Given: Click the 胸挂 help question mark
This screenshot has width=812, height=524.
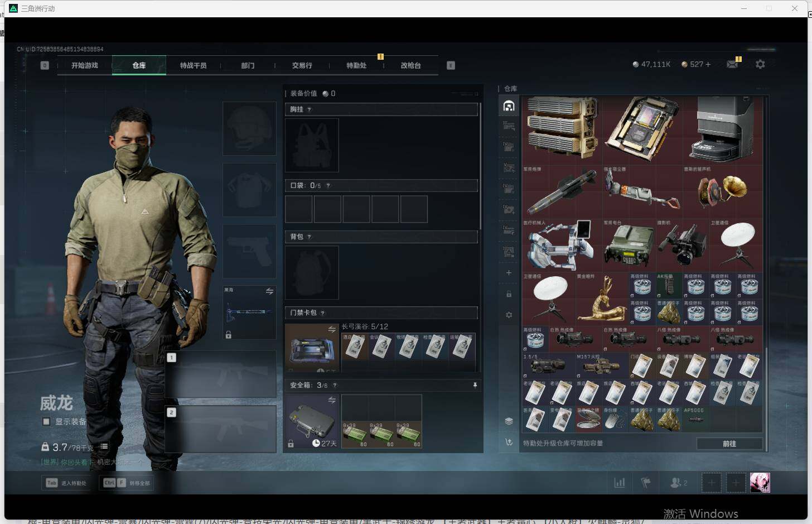Looking at the screenshot, I should [309, 109].
